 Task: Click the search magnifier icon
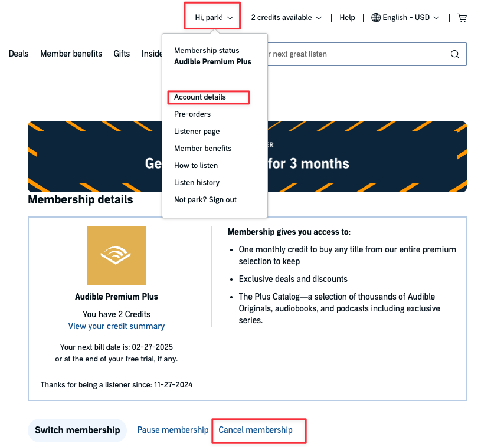pyautogui.click(x=455, y=54)
